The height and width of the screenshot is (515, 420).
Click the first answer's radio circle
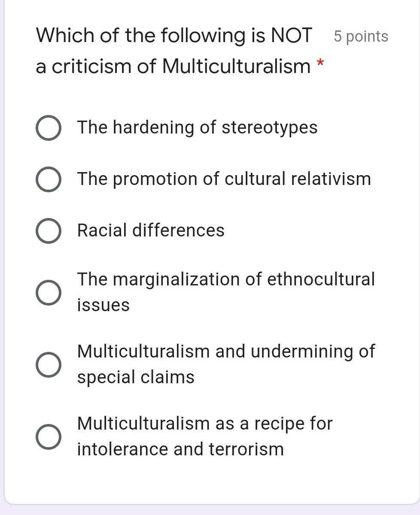click(48, 127)
